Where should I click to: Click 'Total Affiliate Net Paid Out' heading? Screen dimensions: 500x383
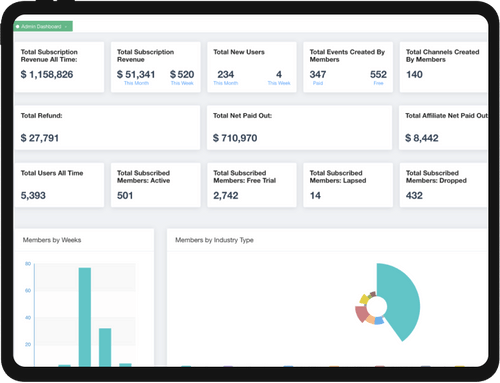click(x=447, y=116)
